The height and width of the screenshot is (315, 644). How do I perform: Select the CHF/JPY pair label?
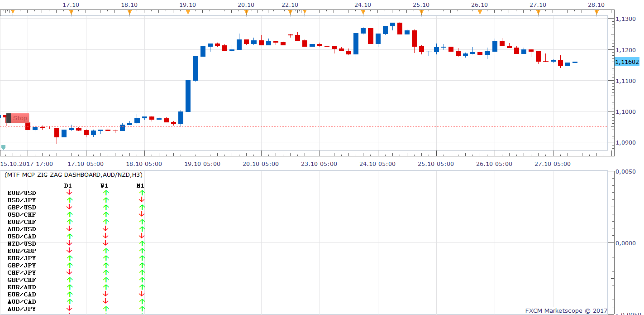tap(22, 272)
